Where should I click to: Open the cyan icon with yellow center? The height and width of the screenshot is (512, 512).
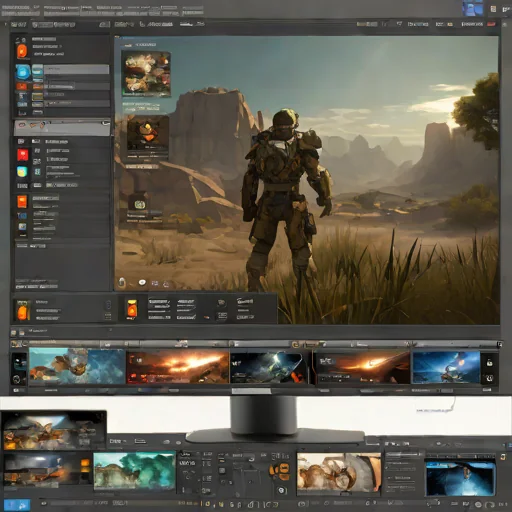22,172
